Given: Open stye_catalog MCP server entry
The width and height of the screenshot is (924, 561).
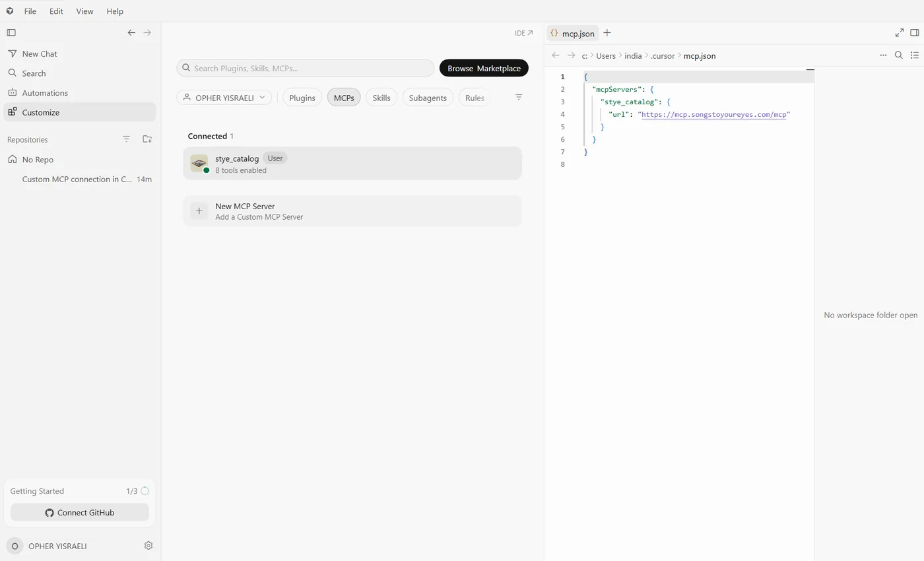Looking at the screenshot, I should pyautogui.click(x=352, y=163).
